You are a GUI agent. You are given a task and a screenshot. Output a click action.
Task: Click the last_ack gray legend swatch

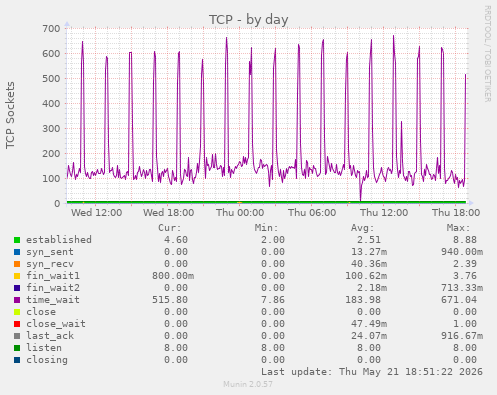17,336
